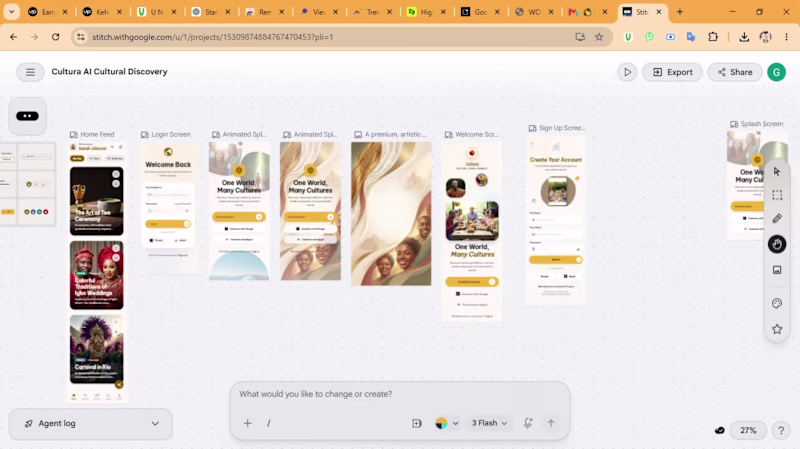The image size is (800, 449).
Task: Click the microphone voice input icon
Action: [x=528, y=423]
